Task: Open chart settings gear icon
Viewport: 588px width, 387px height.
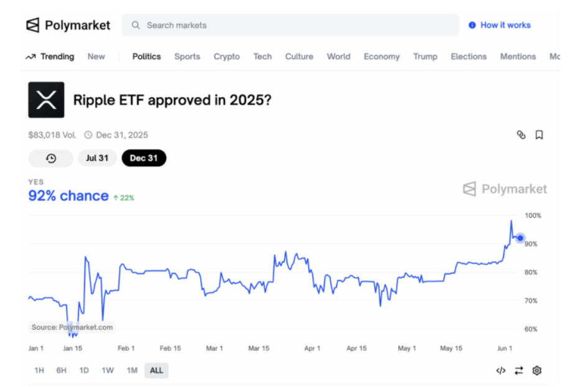Action: pos(536,370)
